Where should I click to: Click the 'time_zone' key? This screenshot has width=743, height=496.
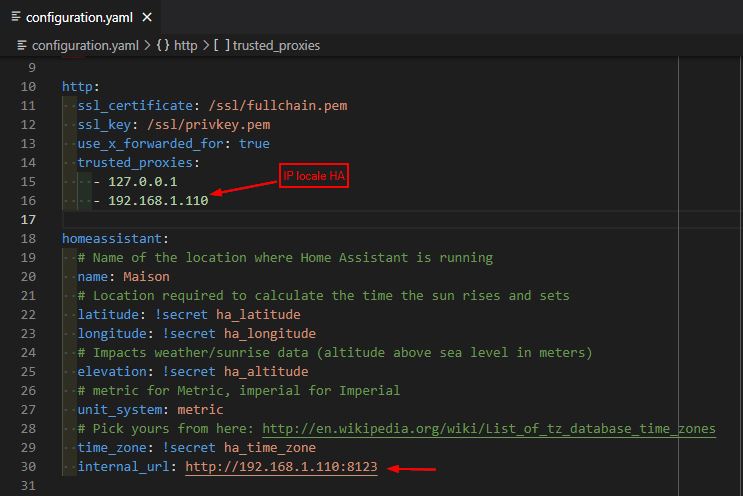(x=112, y=448)
